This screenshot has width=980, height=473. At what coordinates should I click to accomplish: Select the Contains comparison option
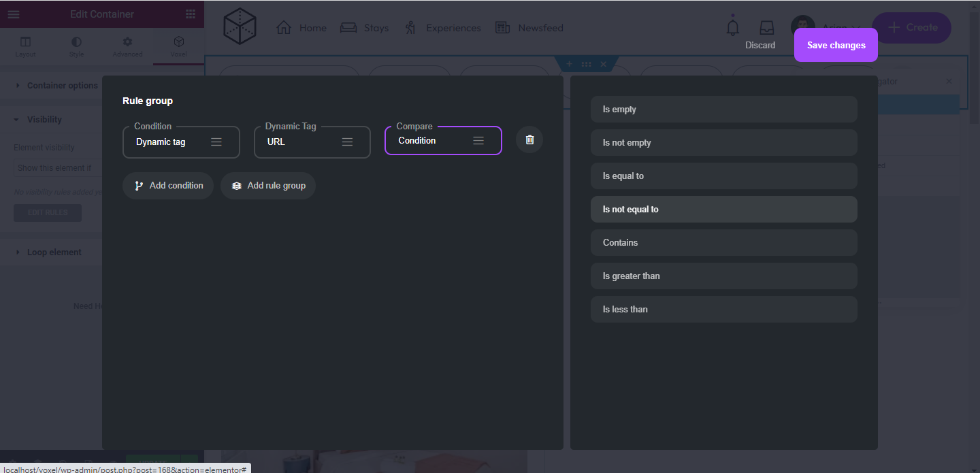pos(723,242)
